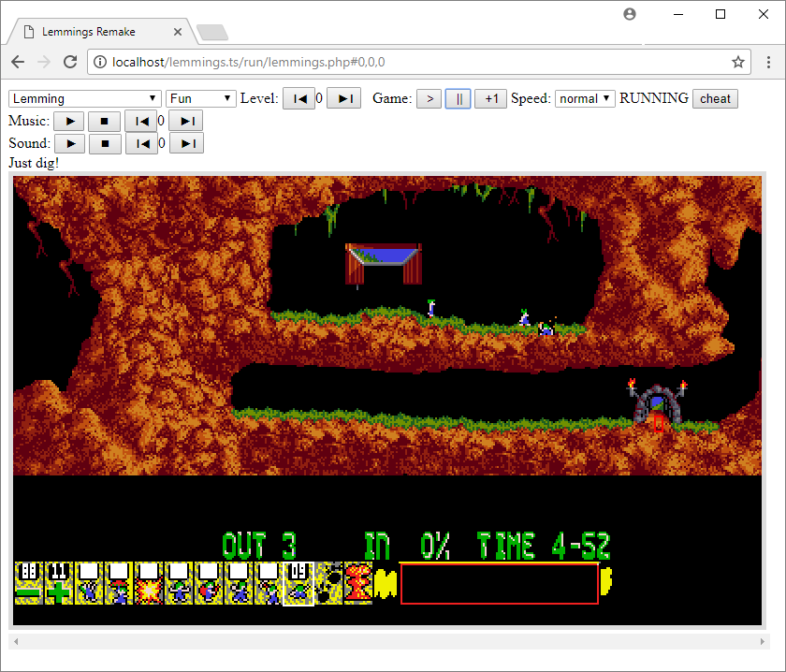
Task: Open the Lemming game type dropdown
Action: click(85, 98)
